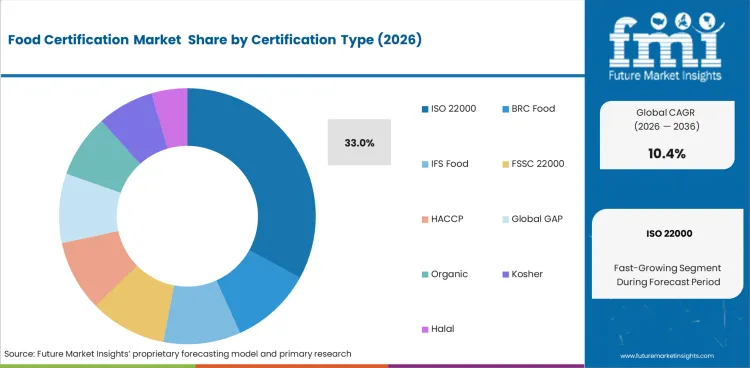The height and width of the screenshot is (368, 750).
Task: Select the Organic legend label
Action: coord(449,274)
